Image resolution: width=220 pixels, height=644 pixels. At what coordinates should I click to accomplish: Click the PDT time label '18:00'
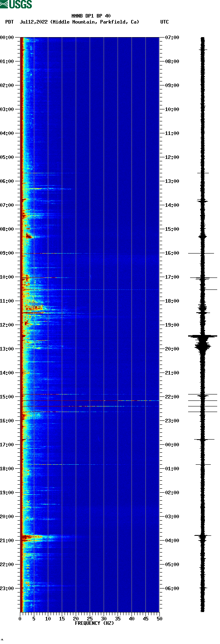7,469
